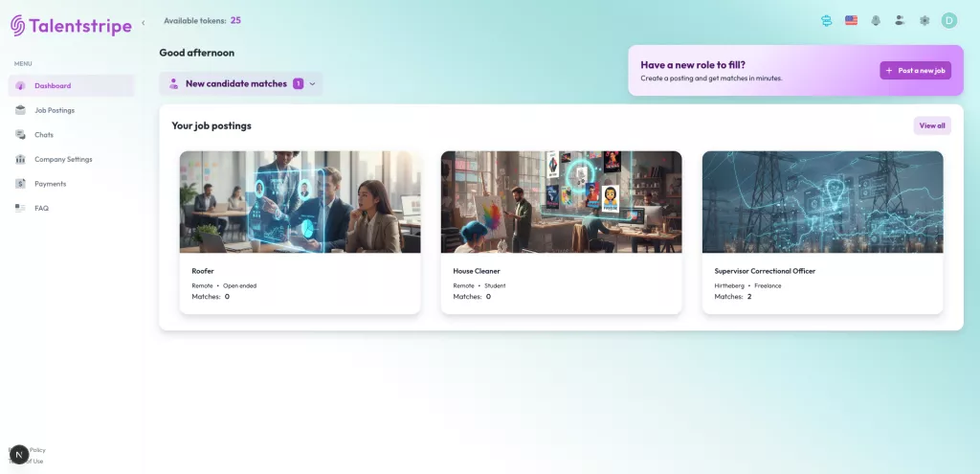The image size is (980, 474).
Task: Expand the New candidate matches dropdown
Action: point(241,84)
